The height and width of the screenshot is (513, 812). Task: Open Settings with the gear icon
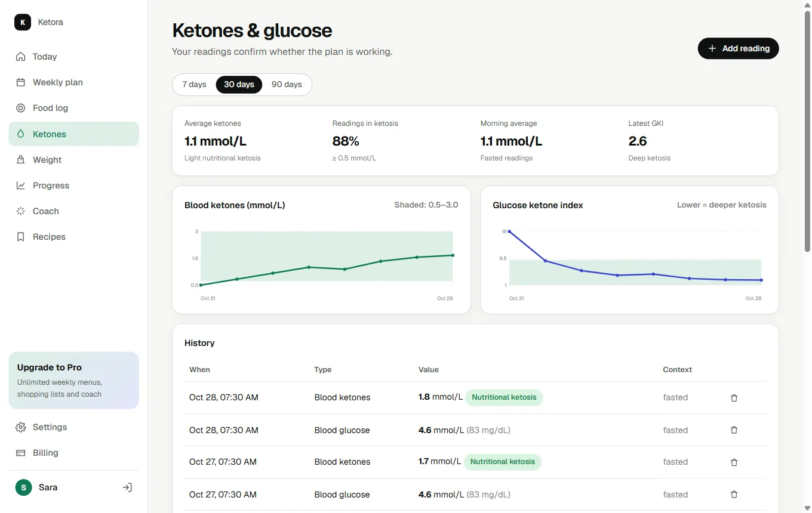point(21,427)
